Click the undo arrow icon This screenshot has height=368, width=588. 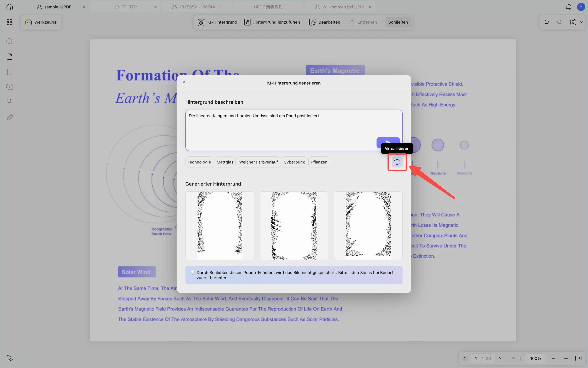[547, 22]
